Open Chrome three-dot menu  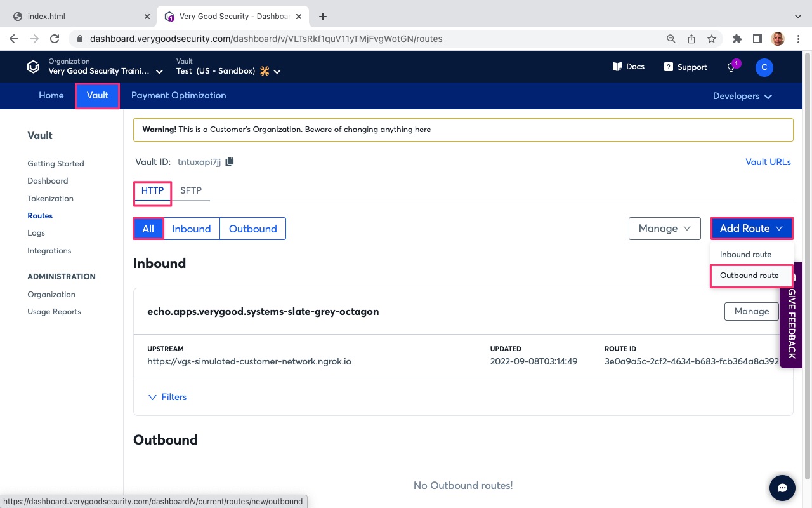point(799,39)
